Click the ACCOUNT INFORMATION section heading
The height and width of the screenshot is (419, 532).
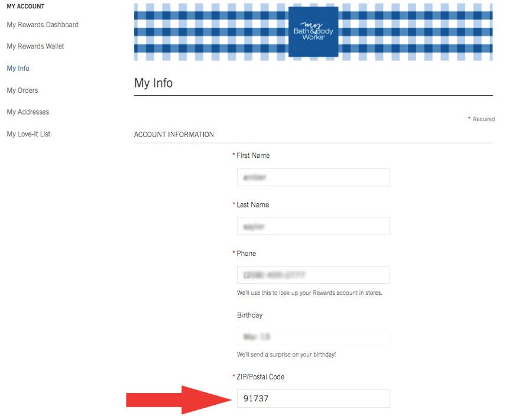click(174, 135)
